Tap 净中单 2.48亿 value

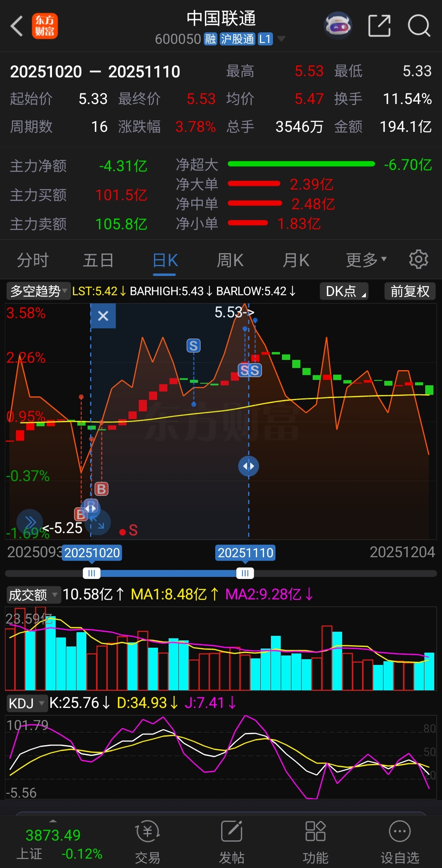[313, 203]
